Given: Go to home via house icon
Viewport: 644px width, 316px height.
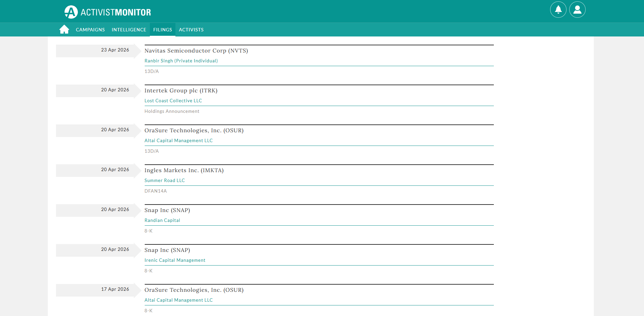Looking at the screenshot, I should (x=64, y=30).
